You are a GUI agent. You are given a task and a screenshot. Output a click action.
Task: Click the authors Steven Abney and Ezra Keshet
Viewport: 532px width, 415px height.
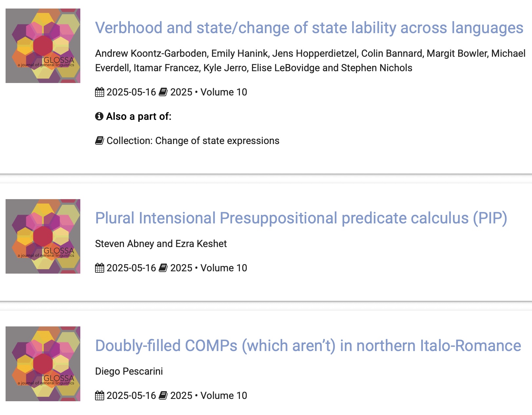pyautogui.click(x=161, y=244)
